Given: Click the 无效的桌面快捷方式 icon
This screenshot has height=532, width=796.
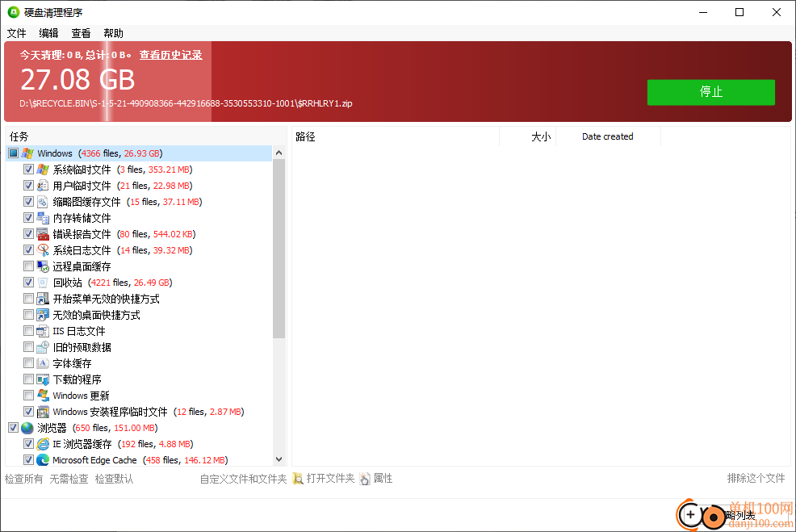Looking at the screenshot, I should pos(43,315).
